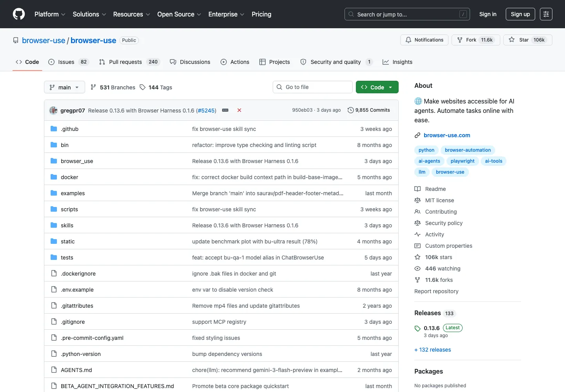Switch to the Actions tab
The image size is (565, 392).
235,62
